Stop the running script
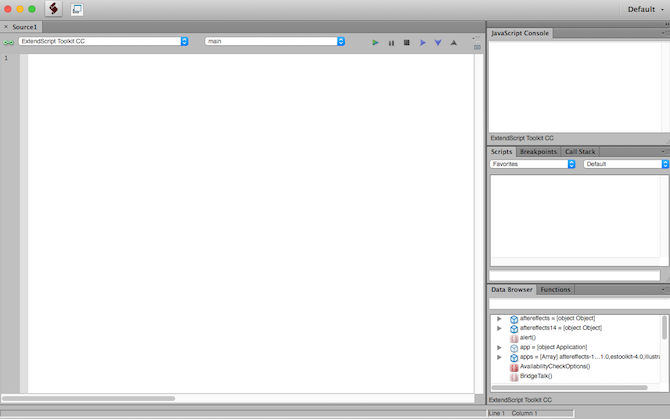The height and width of the screenshot is (419, 670). click(406, 42)
